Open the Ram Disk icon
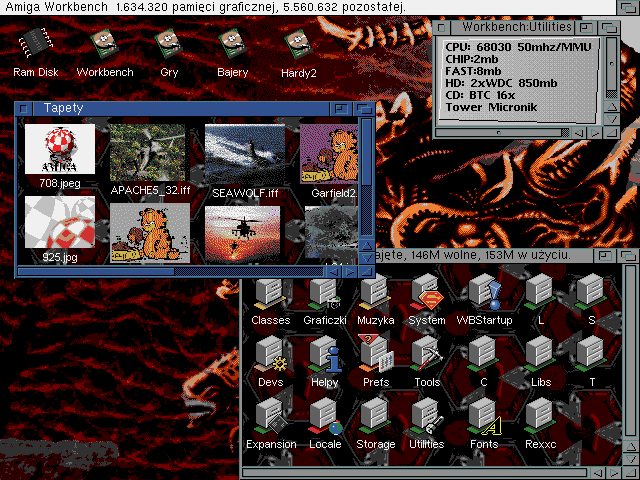This screenshot has height=480, width=640. tap(36, 43)
